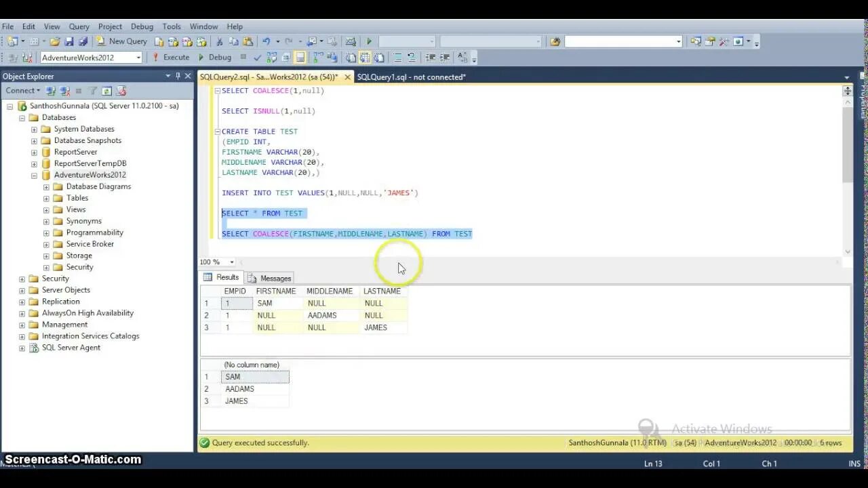Expand the Programmability folder

click(46, 232)
